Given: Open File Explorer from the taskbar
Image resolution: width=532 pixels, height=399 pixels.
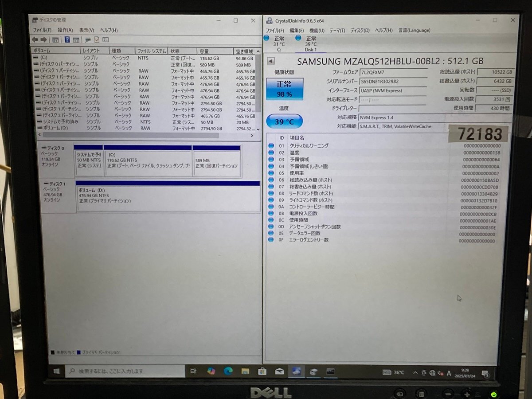Looking at the screenshot, I should [245, 371].
